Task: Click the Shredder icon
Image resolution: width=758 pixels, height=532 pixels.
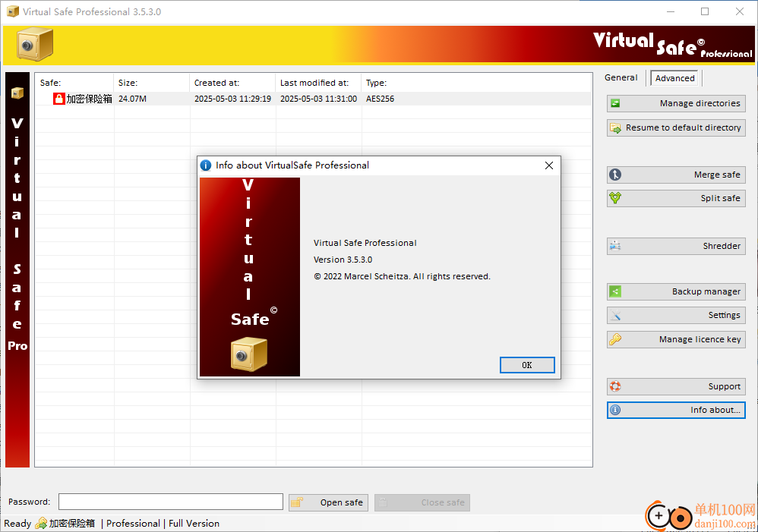Action: [x=615, y=245]
